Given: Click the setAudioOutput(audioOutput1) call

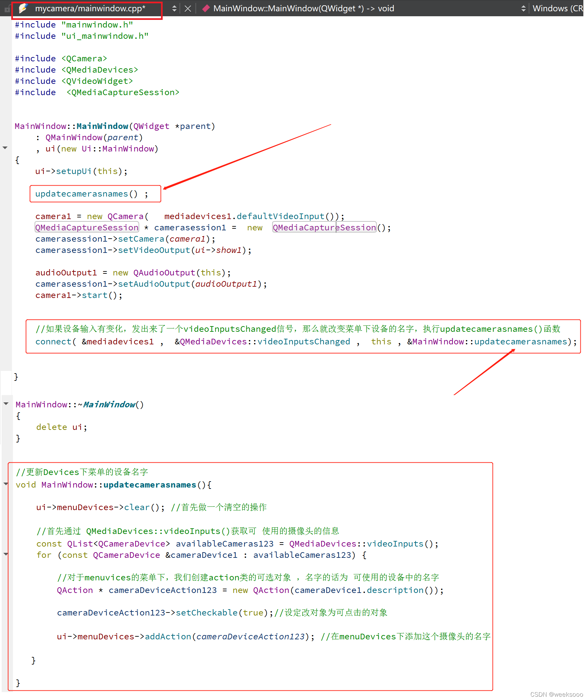Looking at the screenshot, I should [x=190, y=284].
